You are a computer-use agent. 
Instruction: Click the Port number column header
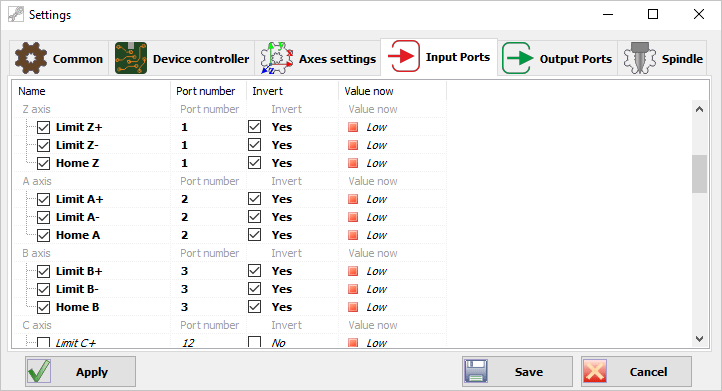tap(209, 91)
